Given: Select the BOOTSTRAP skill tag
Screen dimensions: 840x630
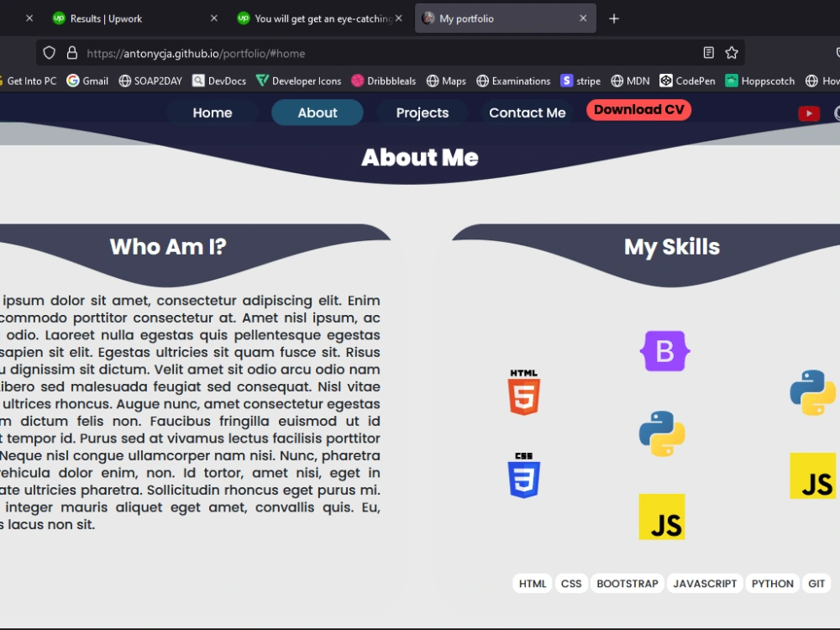Looking at the screenshot, I should coord(627,584).
